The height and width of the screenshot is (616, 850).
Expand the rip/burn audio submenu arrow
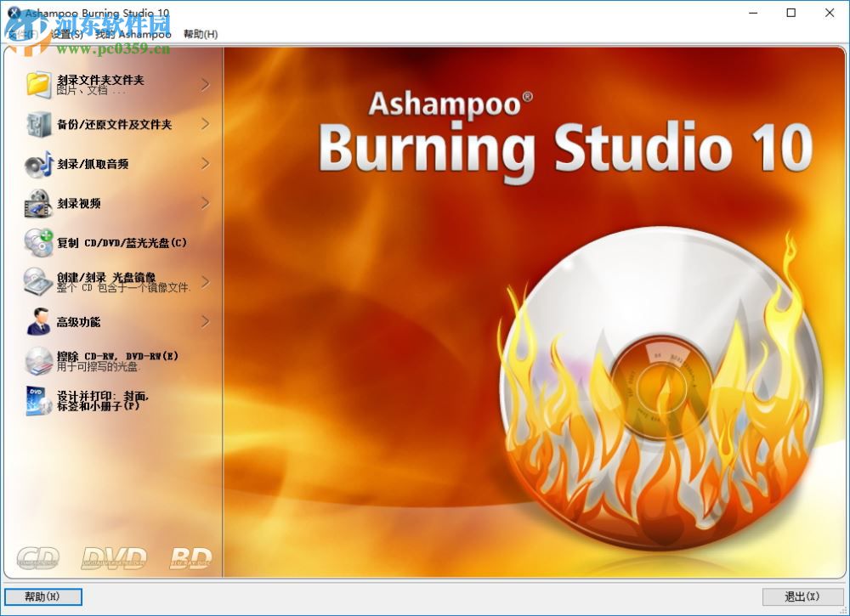205,163
